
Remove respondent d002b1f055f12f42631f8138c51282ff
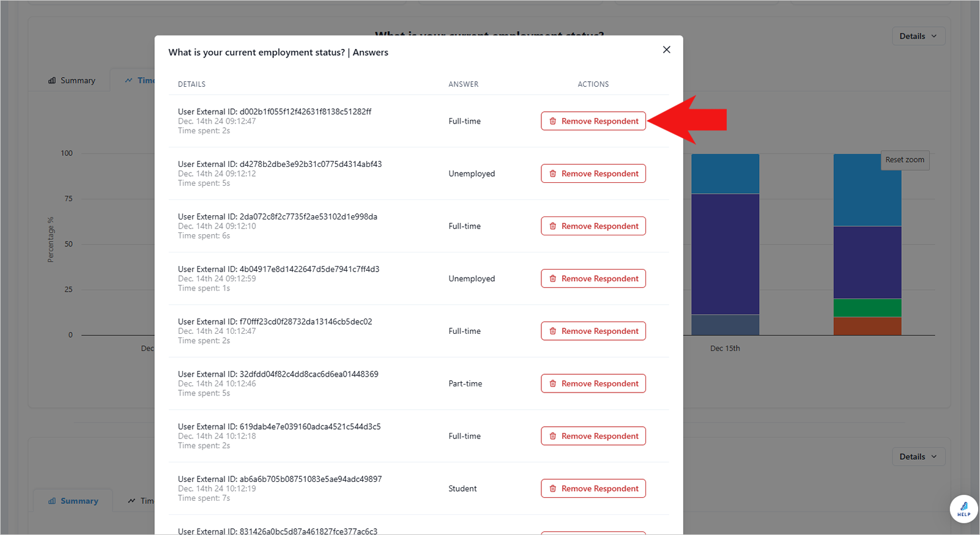593,121
